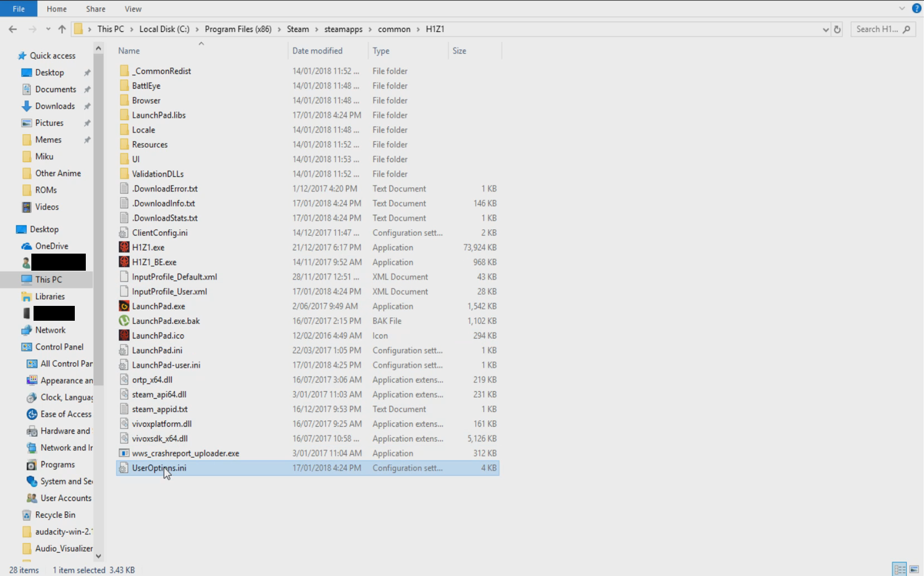Go back with the Back arrow
This screenshot has height=576, width=924.
click(13, 29)
